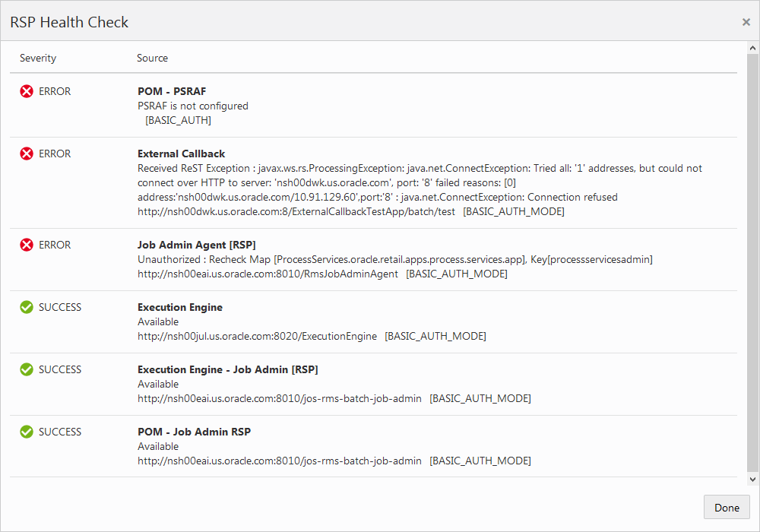The image size is (760, 532).
Task: Click the error icon beside POM - PSRAF
Action: (27, 91)
